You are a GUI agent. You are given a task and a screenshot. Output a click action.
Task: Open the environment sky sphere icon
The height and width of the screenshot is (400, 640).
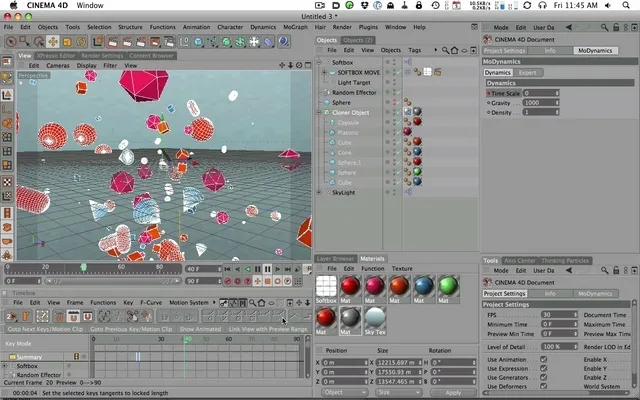pyautogui.click(x=283, y=41)
